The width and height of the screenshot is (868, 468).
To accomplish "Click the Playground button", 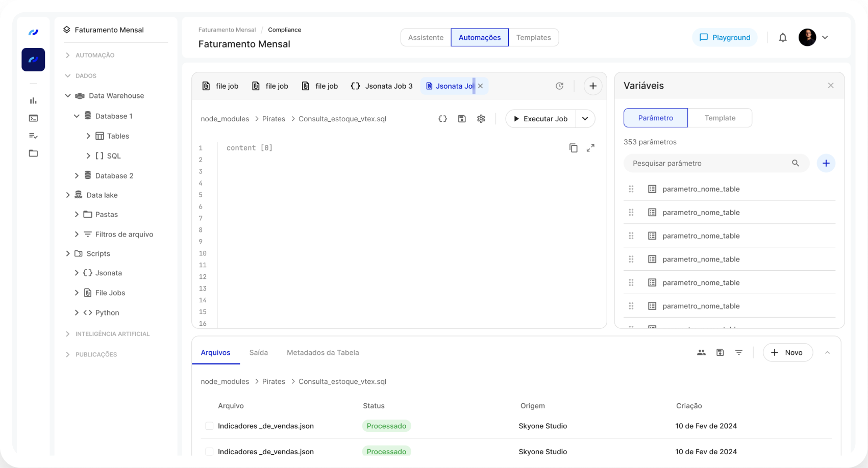I will [725, 37].
